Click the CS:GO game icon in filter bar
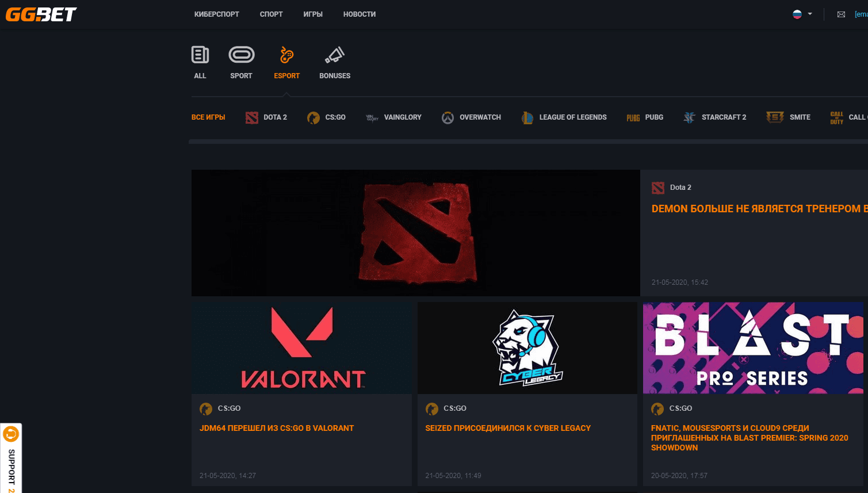 click(x=314, y=117)
